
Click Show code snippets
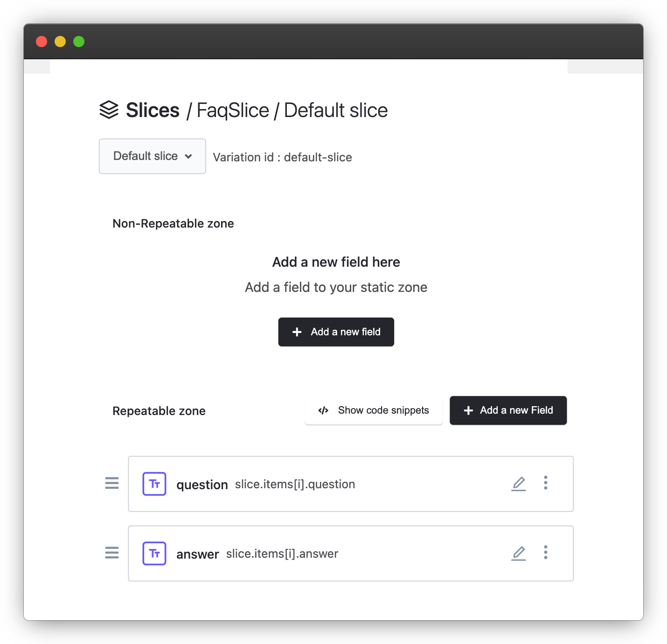[x=373, y=410]
